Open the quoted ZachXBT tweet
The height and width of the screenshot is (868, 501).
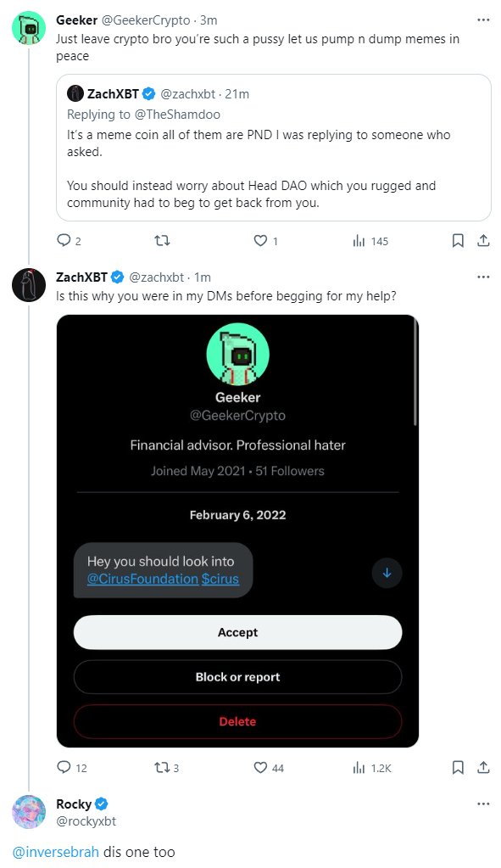coord(274,148)
